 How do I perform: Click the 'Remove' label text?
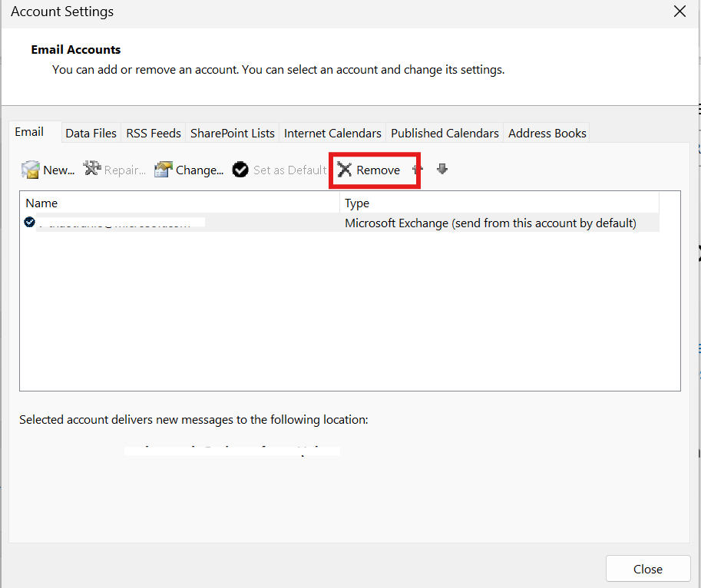pyautogui.click(x=379, y=170)
